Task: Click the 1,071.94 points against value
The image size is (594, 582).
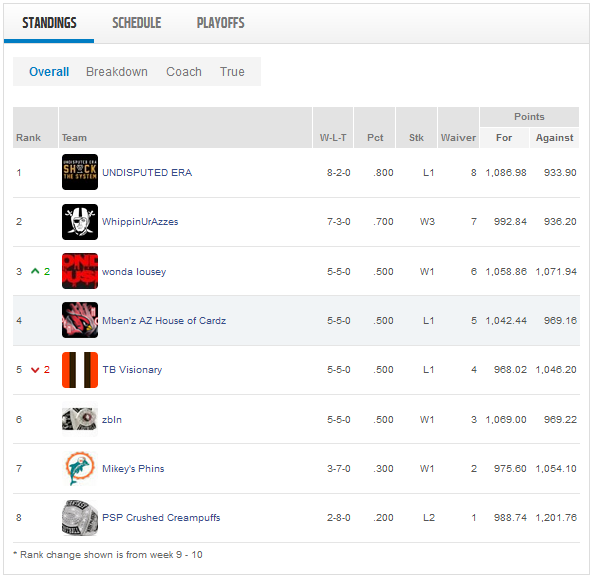Action: (556, 272)
